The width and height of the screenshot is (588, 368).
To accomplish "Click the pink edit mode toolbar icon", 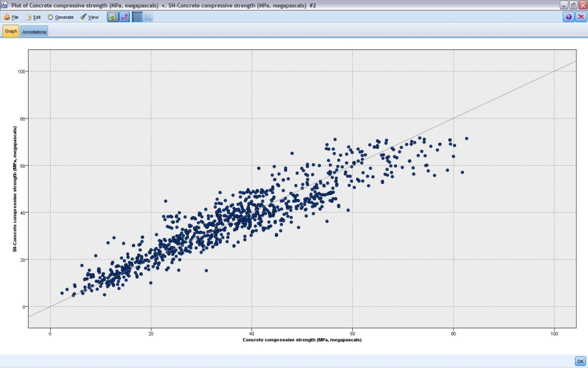I will (x=125, y=17).
